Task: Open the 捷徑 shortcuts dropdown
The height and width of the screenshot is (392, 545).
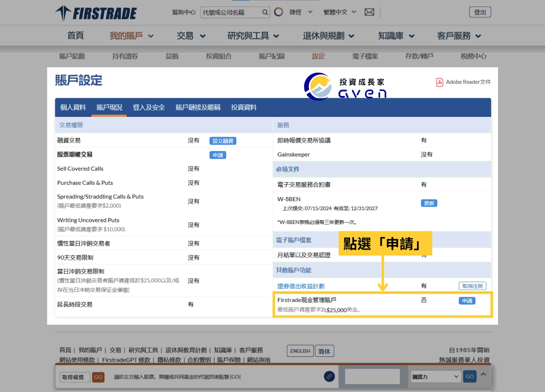Action: (301, 12)
